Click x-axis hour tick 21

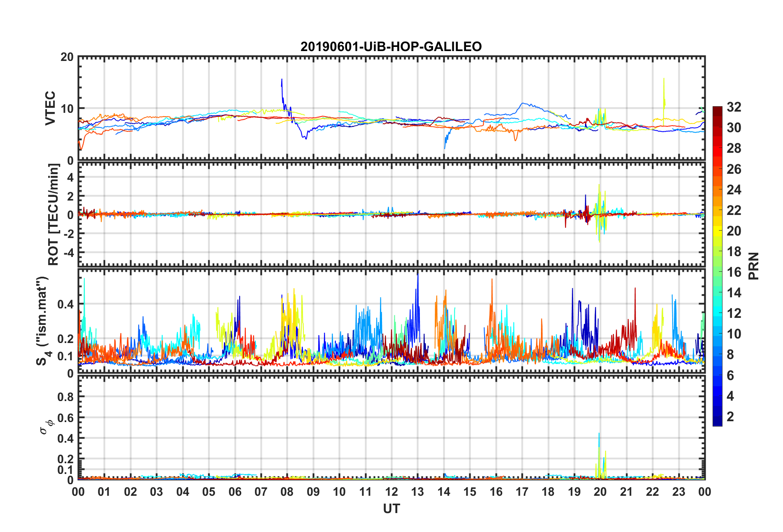pos(627,492)
